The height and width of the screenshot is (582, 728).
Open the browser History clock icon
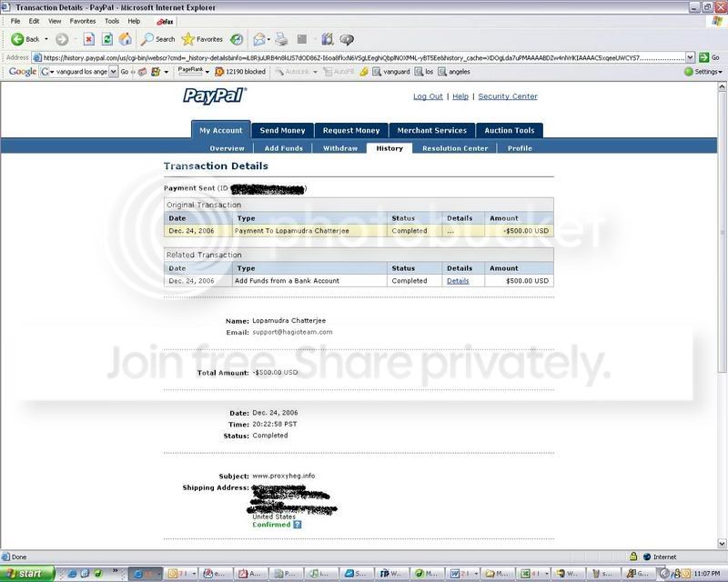[237, 39]
